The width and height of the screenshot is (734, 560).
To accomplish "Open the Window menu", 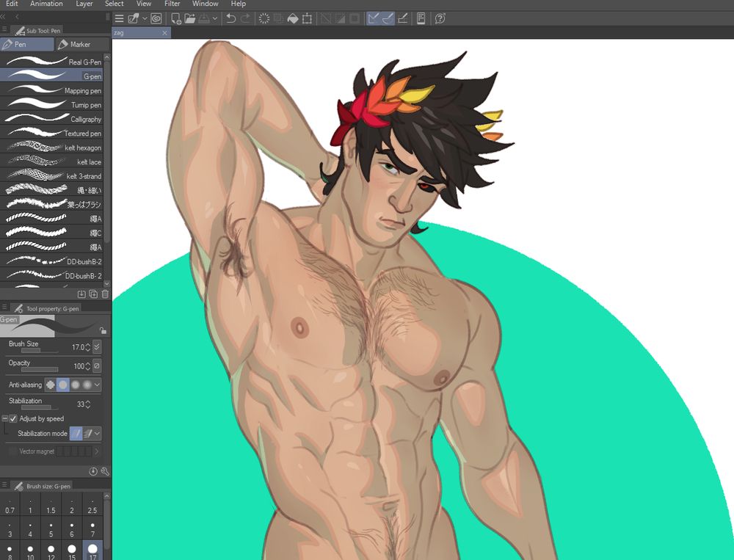I will point(205,4).
